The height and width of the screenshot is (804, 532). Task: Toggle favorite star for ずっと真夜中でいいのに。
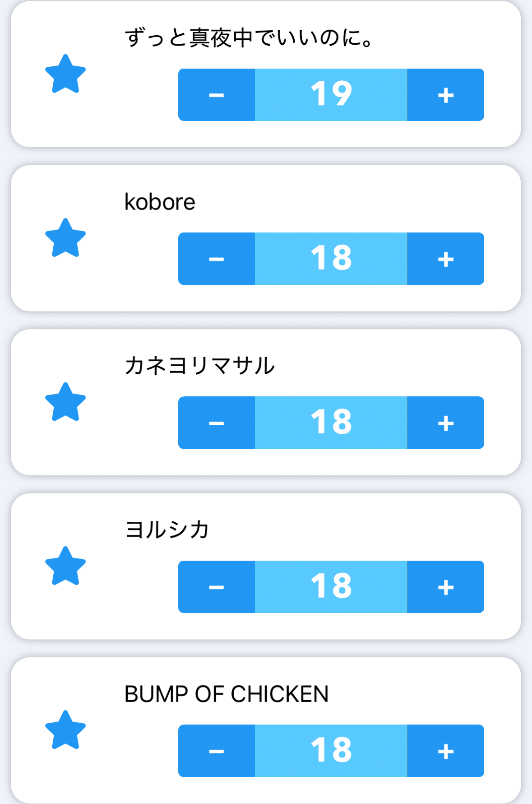pos(65,74)
